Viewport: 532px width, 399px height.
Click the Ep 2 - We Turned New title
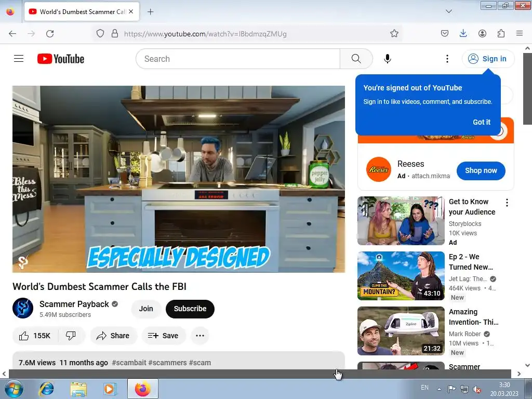pos(471,262)
